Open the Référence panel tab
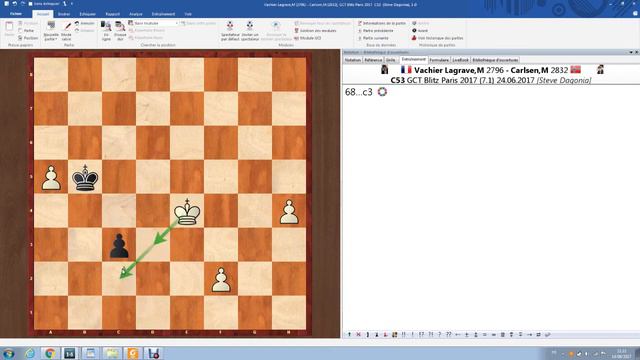Image resolution: width=640 pixels, height=360 pixels. 373,60
